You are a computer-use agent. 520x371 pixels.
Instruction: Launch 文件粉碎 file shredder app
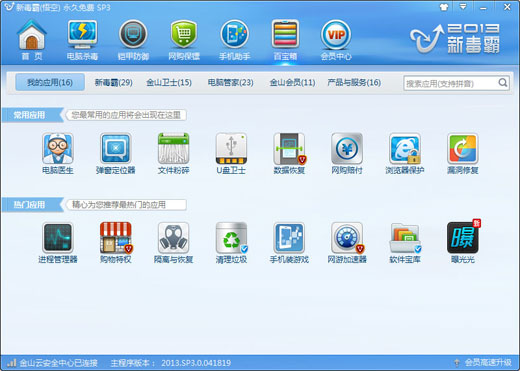coord(173,154)
